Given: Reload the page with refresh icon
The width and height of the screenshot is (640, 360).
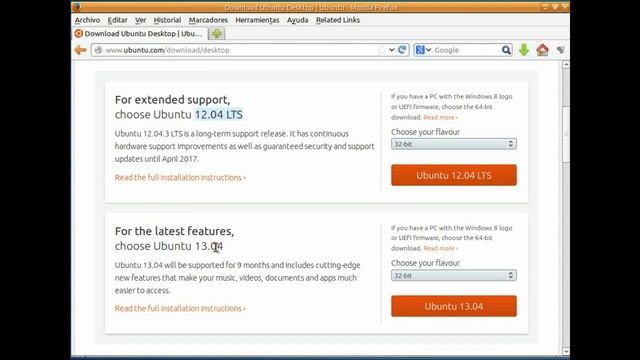Looking at the screenshot, I should click(x=402, y=50).
